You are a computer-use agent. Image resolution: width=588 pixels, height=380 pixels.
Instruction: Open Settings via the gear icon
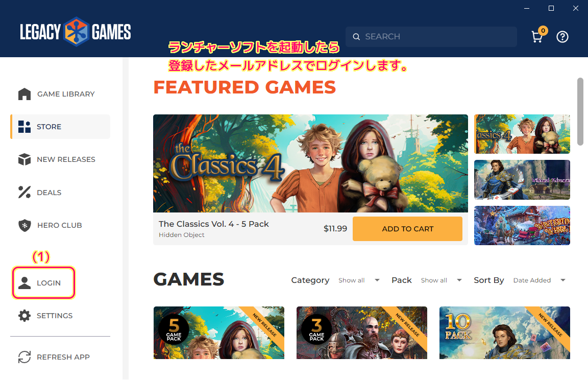coord(24,316)
